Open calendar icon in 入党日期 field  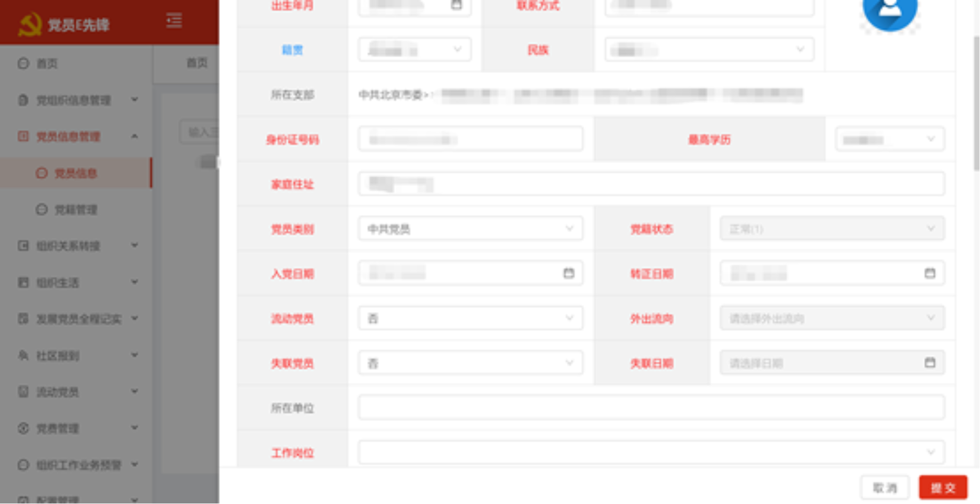(568, 273)
